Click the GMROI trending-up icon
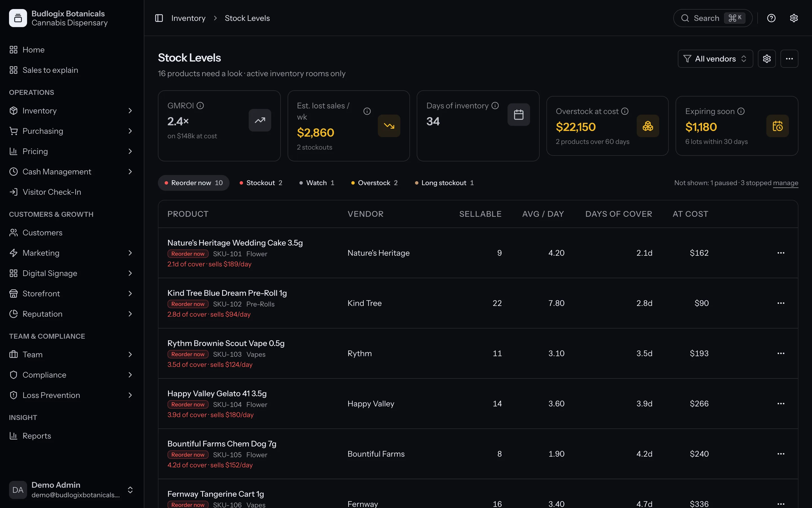812x508 pixels. click(x=260, y=120)
